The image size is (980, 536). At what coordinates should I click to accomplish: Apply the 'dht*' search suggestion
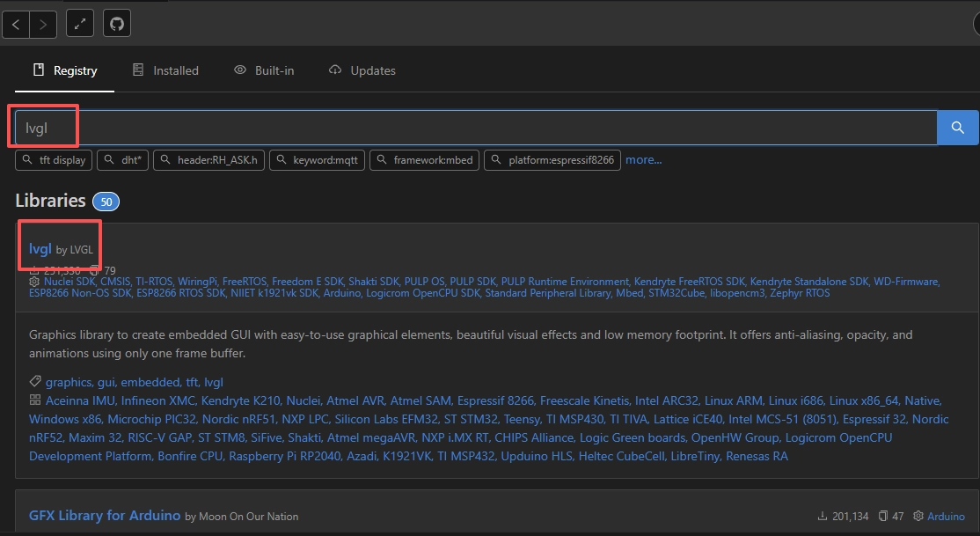122,160
